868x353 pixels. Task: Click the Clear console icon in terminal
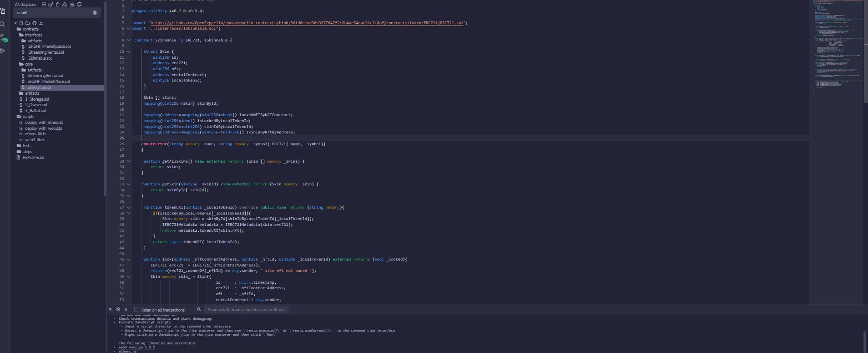pyautogui.click(x=118, y=309)
